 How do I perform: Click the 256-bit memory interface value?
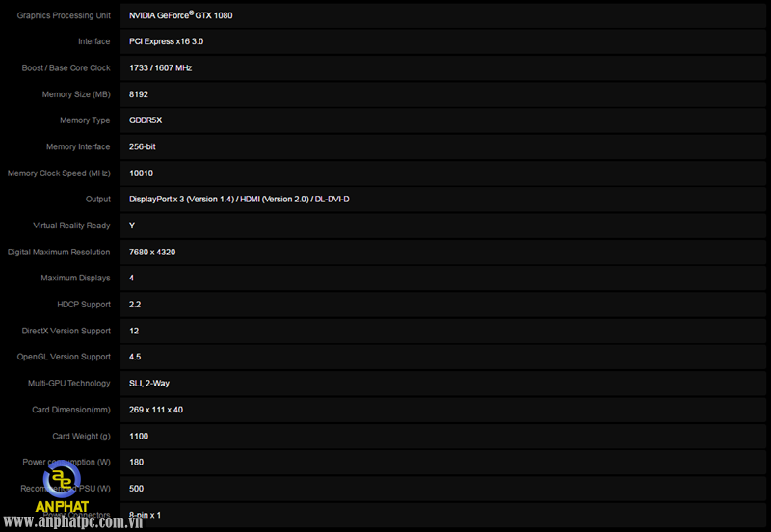[145, 146]
